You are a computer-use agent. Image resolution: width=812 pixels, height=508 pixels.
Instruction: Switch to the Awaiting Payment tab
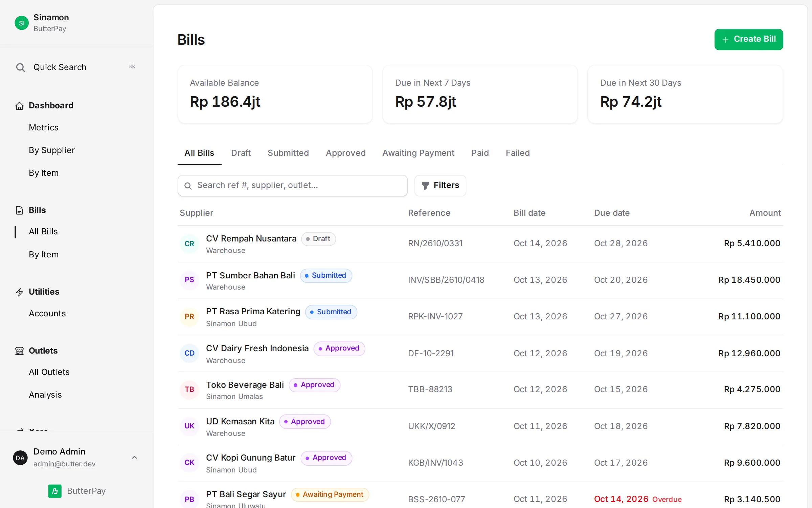[x=419, y=153]
